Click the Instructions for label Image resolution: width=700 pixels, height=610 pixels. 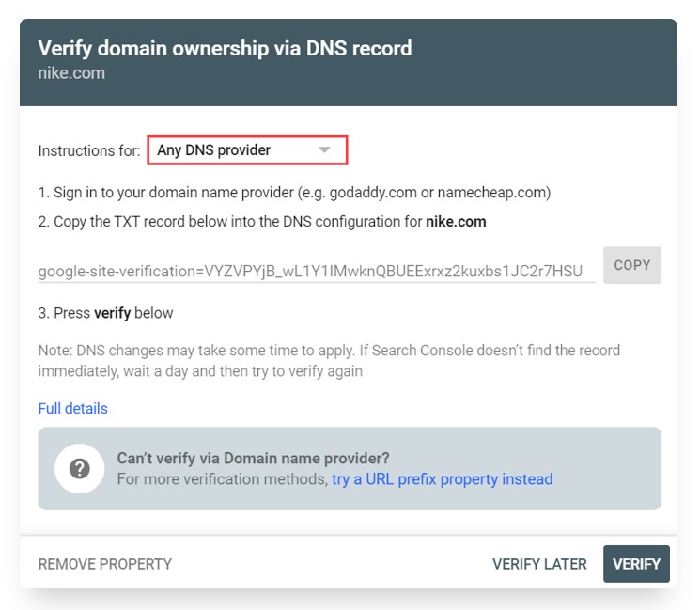click(89, 150)
